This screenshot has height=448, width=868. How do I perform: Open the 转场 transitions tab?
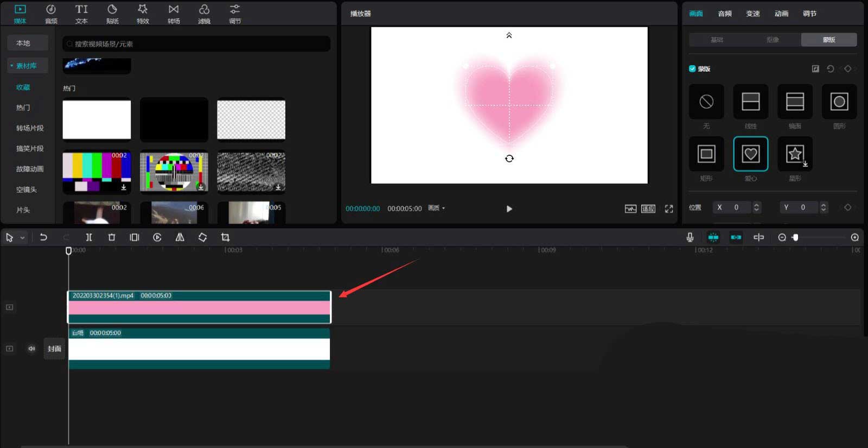pyautogui.click(x=174, y=14)
